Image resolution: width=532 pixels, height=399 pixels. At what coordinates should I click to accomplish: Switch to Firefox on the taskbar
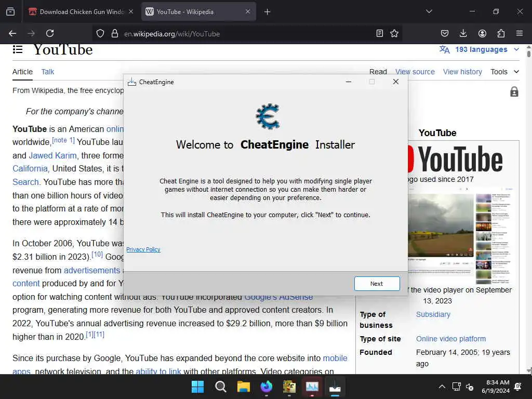pos(267,387)
